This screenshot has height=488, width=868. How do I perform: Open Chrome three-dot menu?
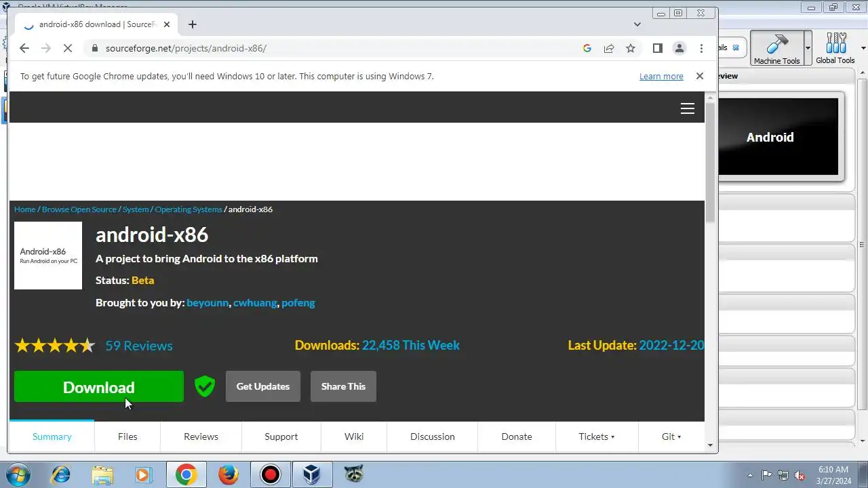[x=701, y=48]
